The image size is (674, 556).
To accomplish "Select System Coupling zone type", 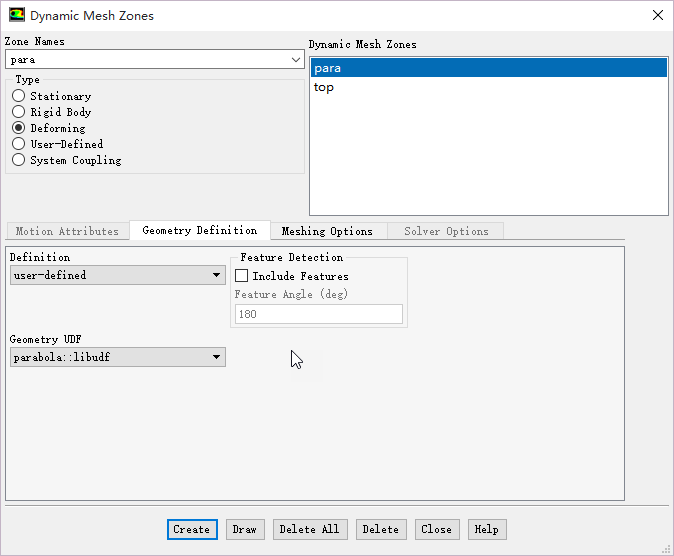I will [x=19, y=160].
